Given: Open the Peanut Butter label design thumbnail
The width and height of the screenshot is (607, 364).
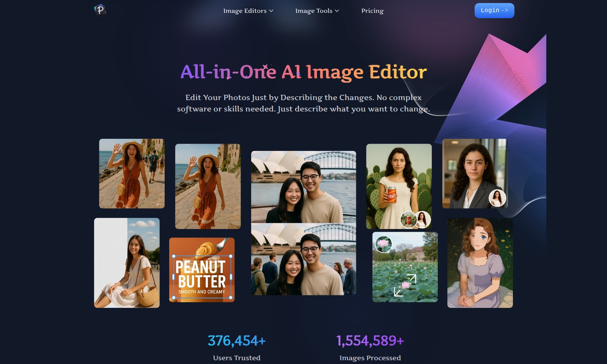Looking at the screenshot, I should pos(202,270).
